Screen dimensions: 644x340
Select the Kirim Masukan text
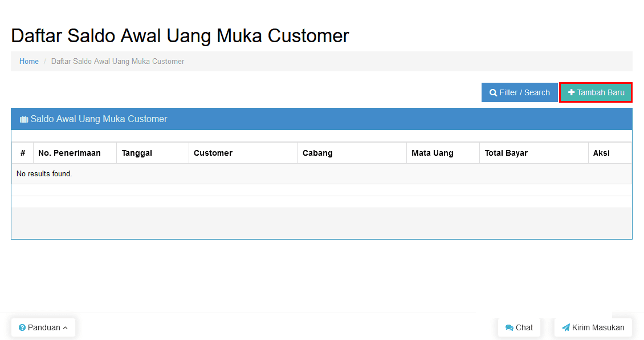tap(598, 328)
